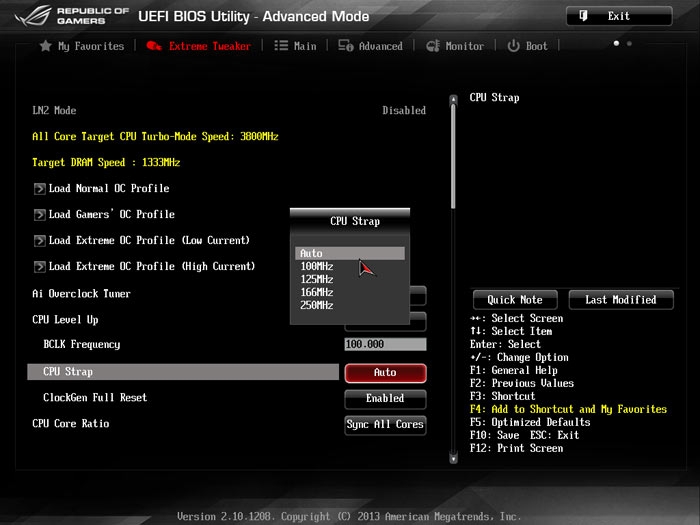The width and height of the screenshot is (700, 525).
Task: Click the BCLK Frequency input field
Action: (x=385, y=344)
